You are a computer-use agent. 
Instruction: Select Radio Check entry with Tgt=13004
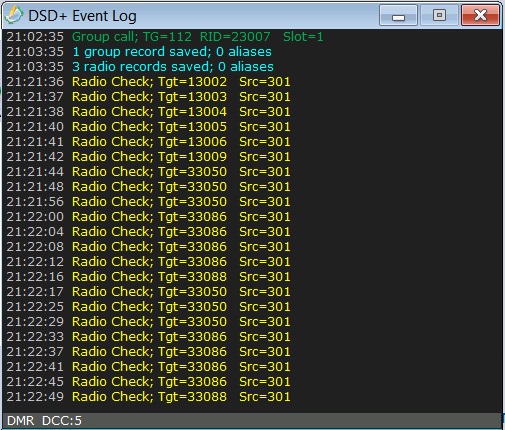tap(148, 112)
